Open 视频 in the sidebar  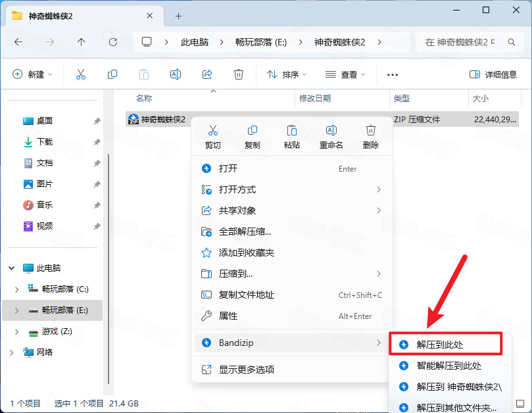click(x=45, y=226)
